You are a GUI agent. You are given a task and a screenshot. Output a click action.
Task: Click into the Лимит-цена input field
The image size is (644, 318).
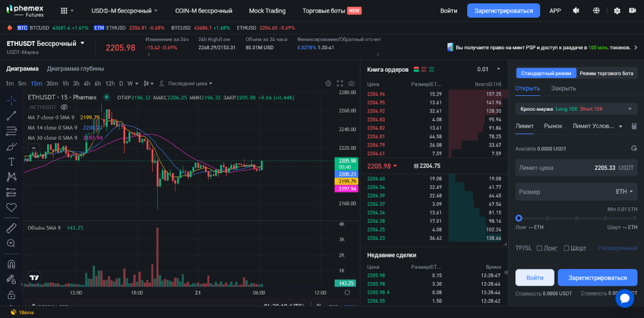coord(576,168)
